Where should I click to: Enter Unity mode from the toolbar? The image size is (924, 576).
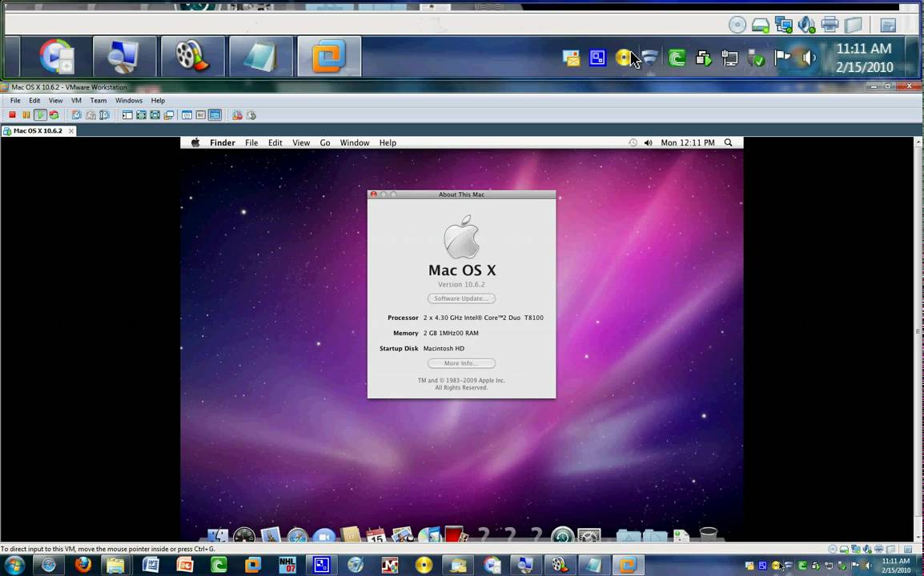tap(168, 115)
